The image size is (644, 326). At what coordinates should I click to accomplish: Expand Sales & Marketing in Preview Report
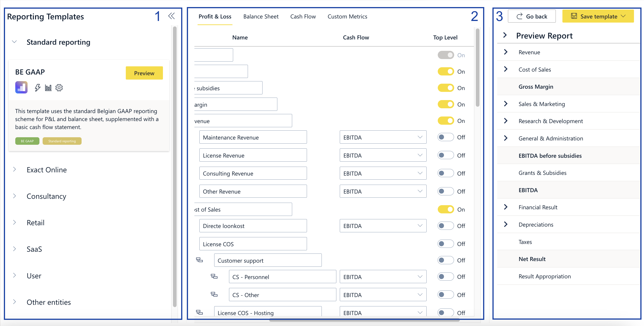(x=506, y=104)
